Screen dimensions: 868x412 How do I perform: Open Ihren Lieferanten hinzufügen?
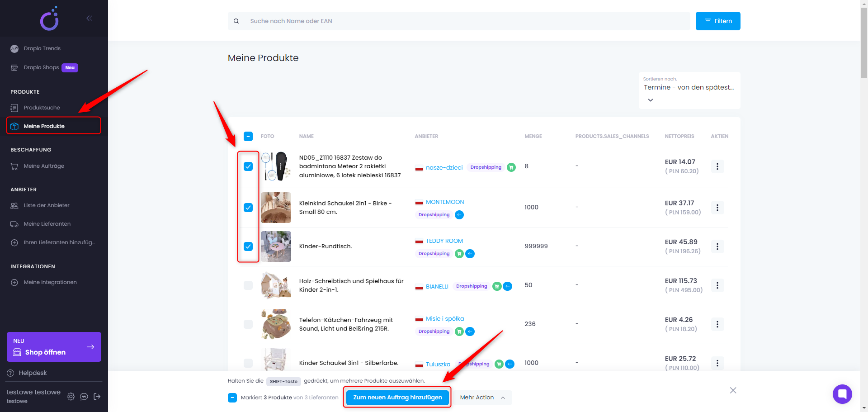[x=59, y=242]
